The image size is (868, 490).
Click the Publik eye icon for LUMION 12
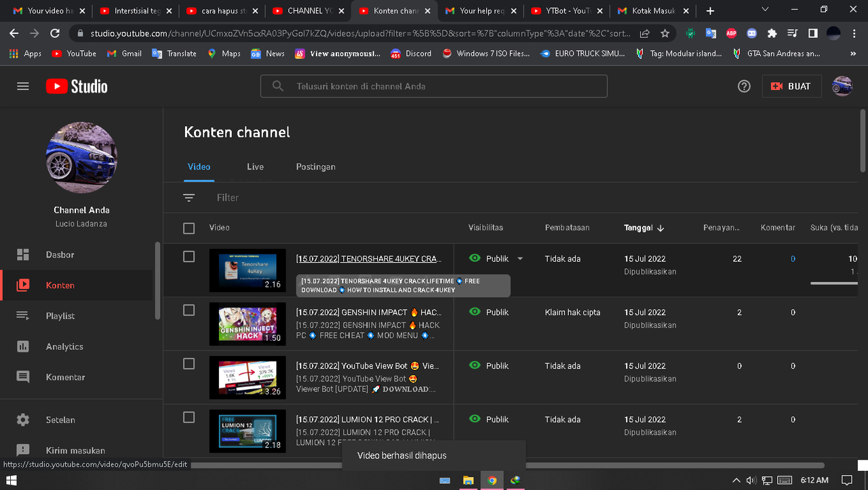click(475, 419)
